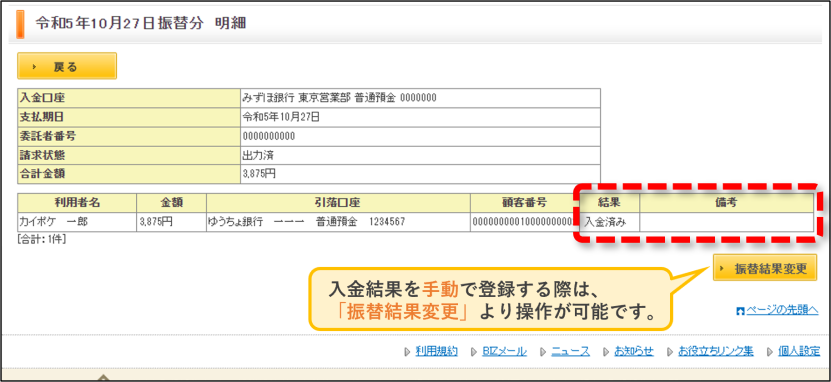Image resolution: width=831 pixels, height=382 pixels.
Task: Click the 入金済み result cell
Action: 608,222
